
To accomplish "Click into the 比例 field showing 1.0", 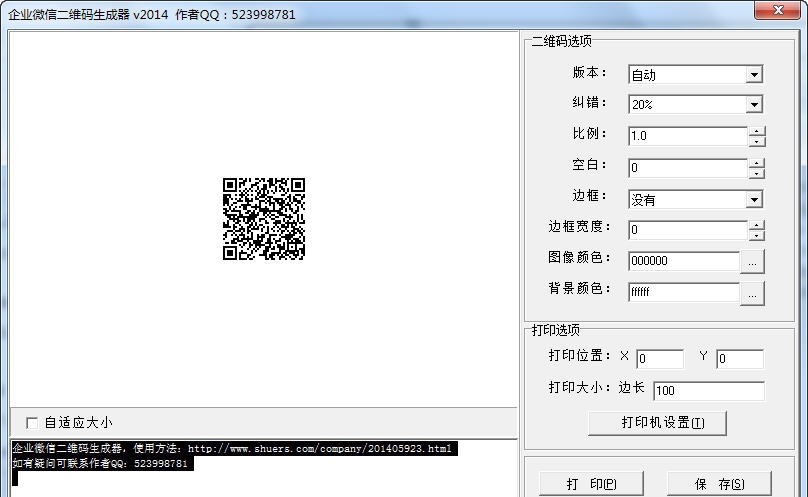I will 688,136.
